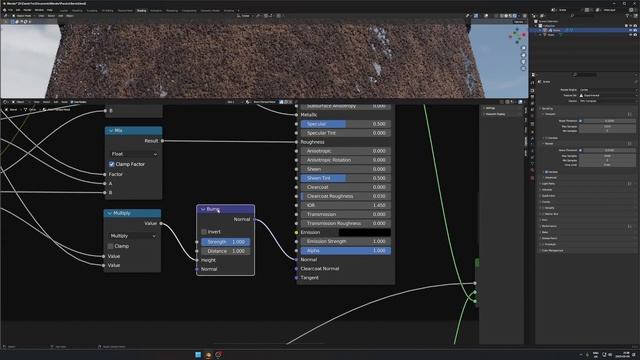The image size is (640, 360).
Task: Open the Emission color swatch
Action: (x=364, y=232)
